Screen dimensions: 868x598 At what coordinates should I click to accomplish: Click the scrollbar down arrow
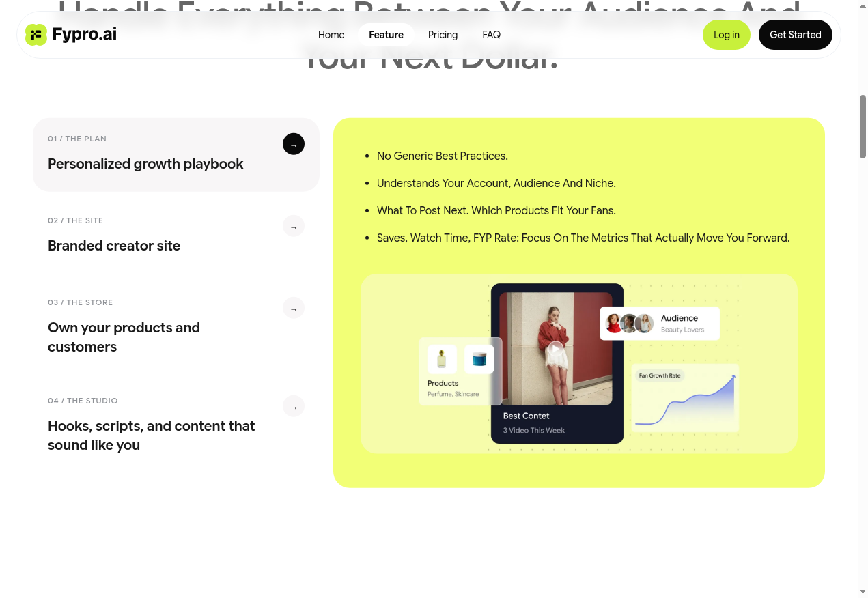[x=863, y=591]
